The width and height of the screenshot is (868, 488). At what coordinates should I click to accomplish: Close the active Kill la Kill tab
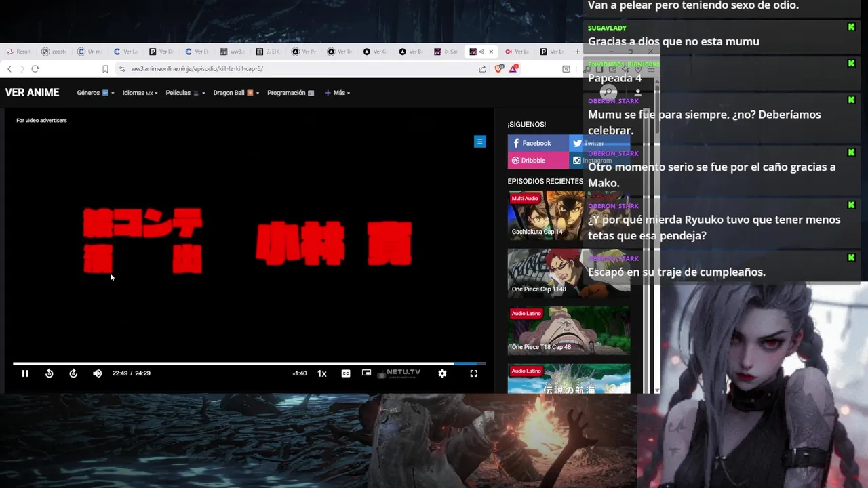click(491, 52)
